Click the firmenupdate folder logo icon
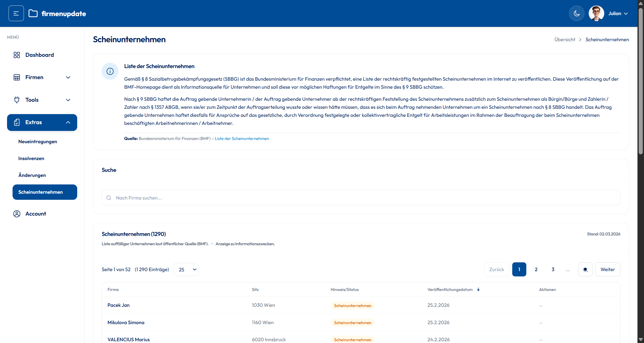 (x=33, y=13)
